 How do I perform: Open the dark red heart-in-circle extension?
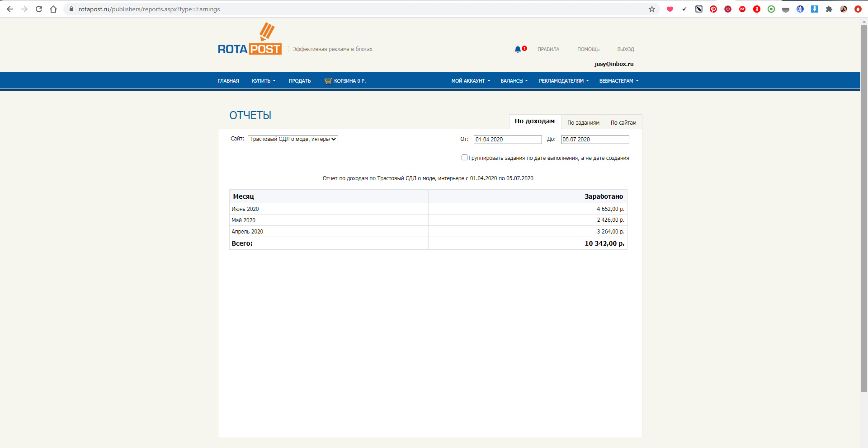728,9
